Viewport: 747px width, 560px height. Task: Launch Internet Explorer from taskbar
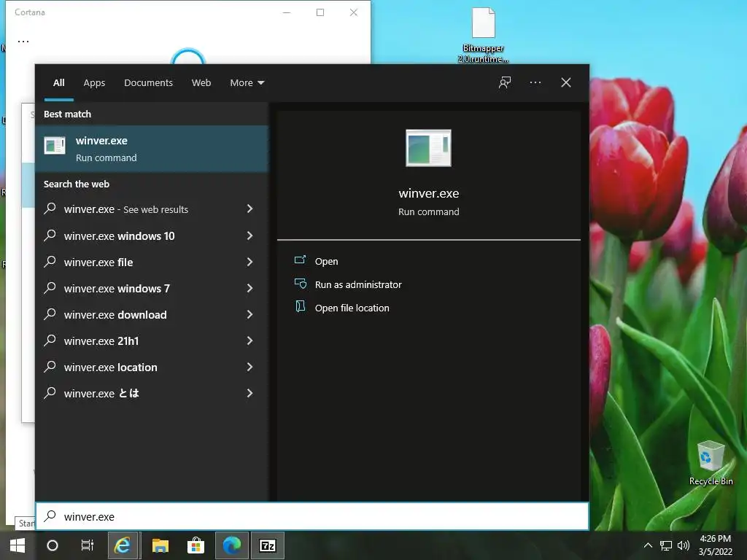(123, 545)
